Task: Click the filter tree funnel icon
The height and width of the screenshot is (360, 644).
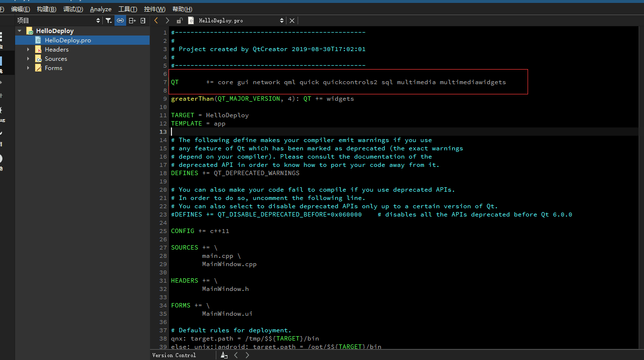Action: (x=109, y=20)
